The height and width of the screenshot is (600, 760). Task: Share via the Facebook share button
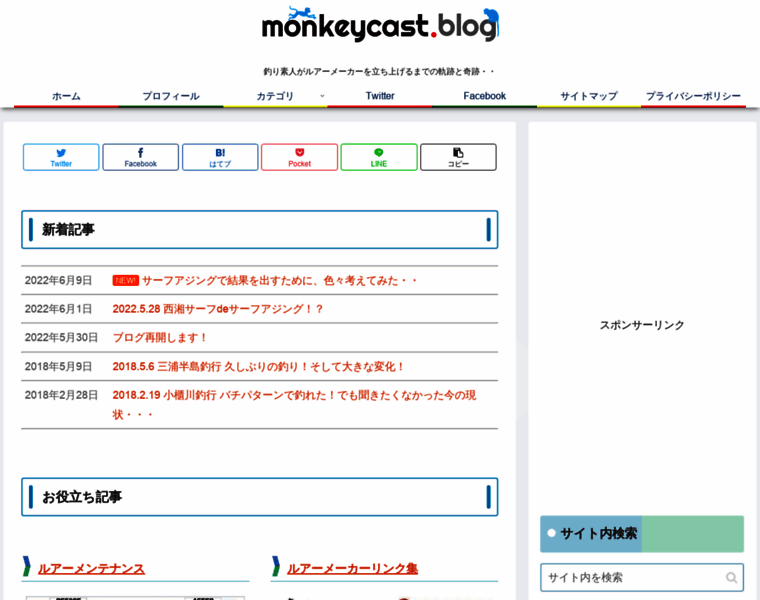click(x=141, y=157)
